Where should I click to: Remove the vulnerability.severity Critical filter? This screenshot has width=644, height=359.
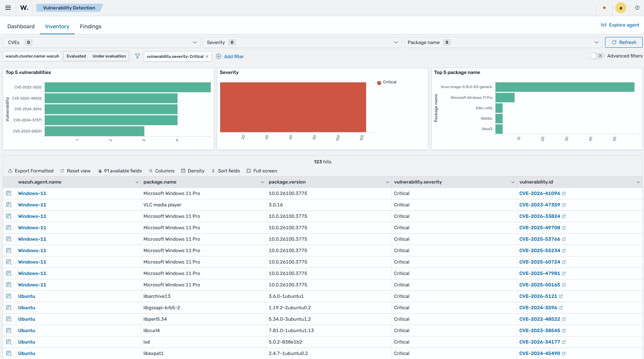pyautogui.click(x=207, y=56)
